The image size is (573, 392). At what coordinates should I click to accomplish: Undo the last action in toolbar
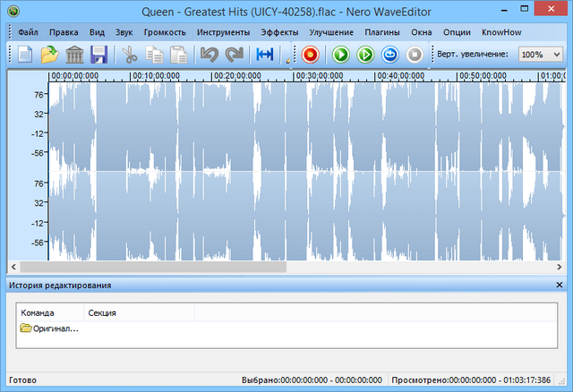click(x=210, y=55)
